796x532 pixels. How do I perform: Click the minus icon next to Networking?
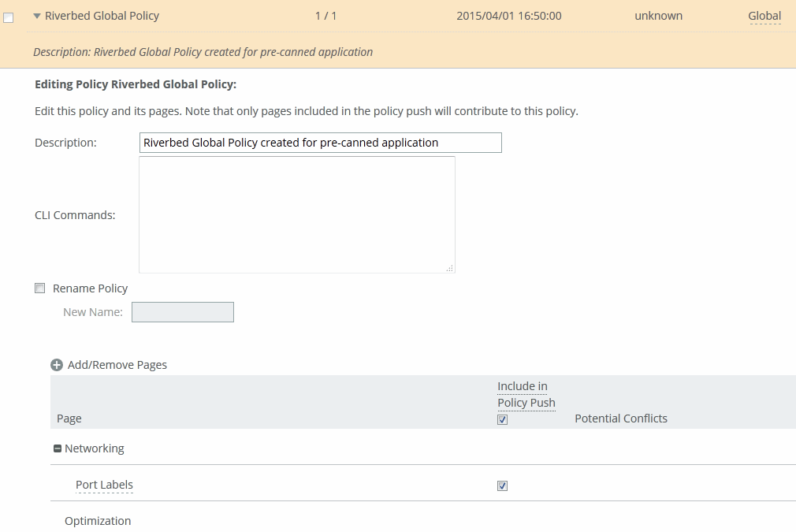pos(57,448)
